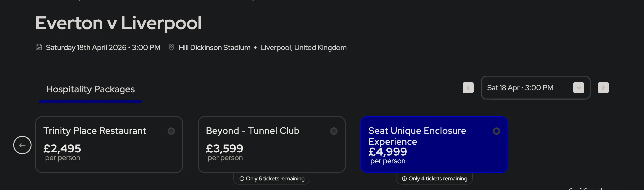Viewport: 644px width, 190px height.
Task: Go to next date with right chevron
Action: 603,88
